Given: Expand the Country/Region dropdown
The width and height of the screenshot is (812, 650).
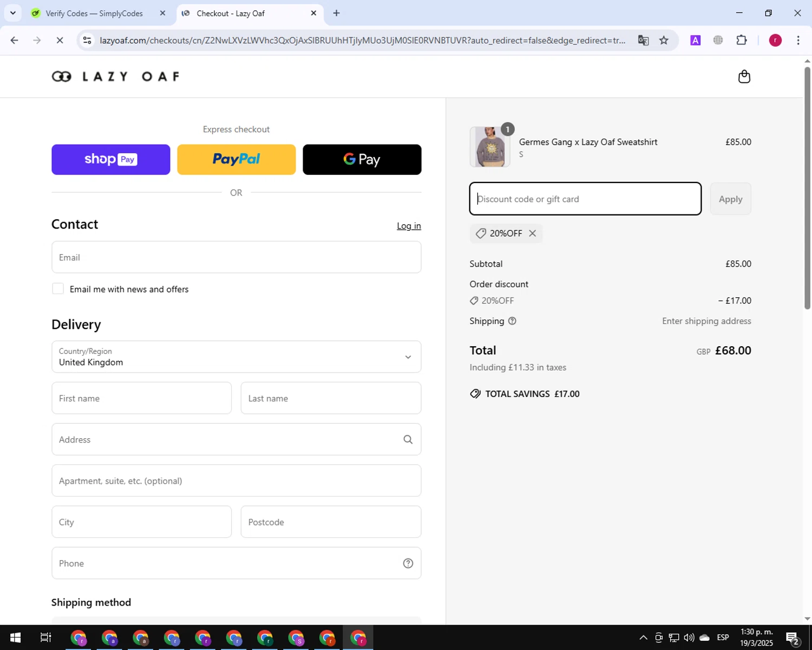Looking at the screenshot, I should [237, 357].
